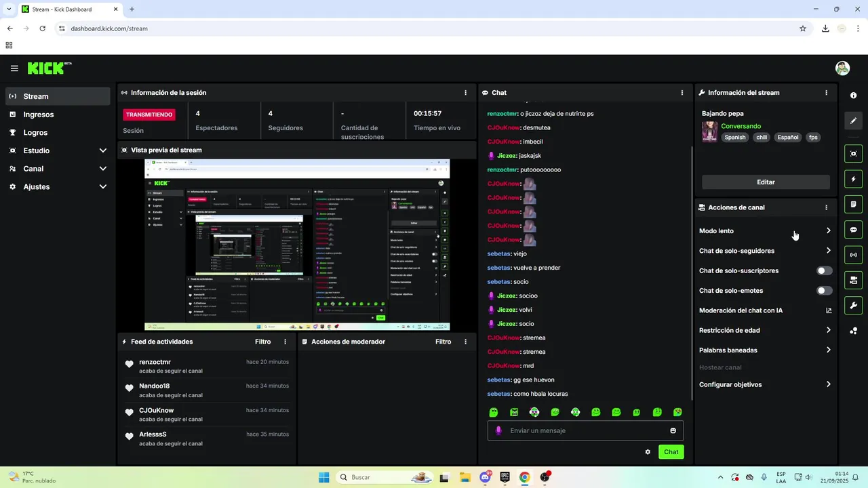The image size is (868, 488).
Task: Click ArlesssS follower entry
Action: click(153, 434)
